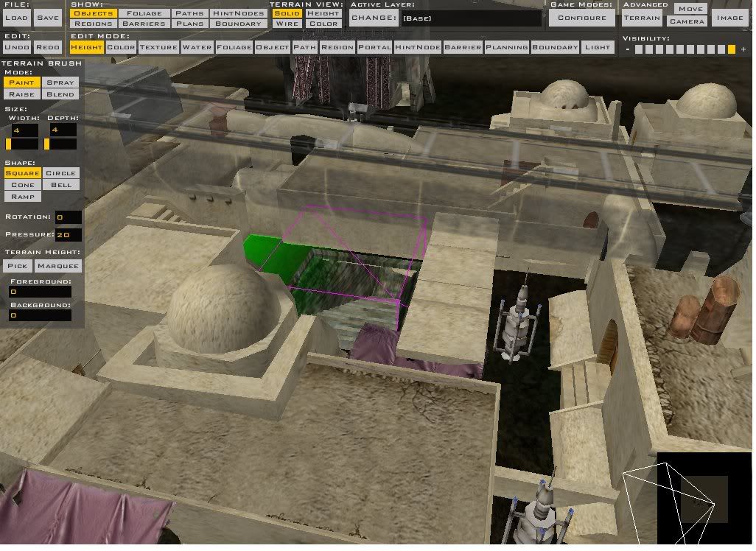Switch to Path edit mode
The width and height of the screenshot is (756, 551).
[x=305, y=47]
